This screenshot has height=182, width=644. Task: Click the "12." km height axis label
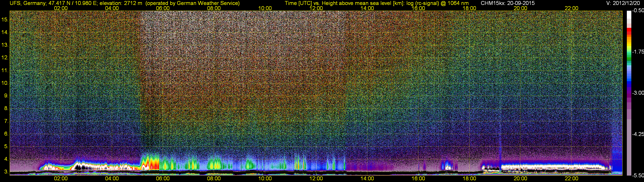5,58
